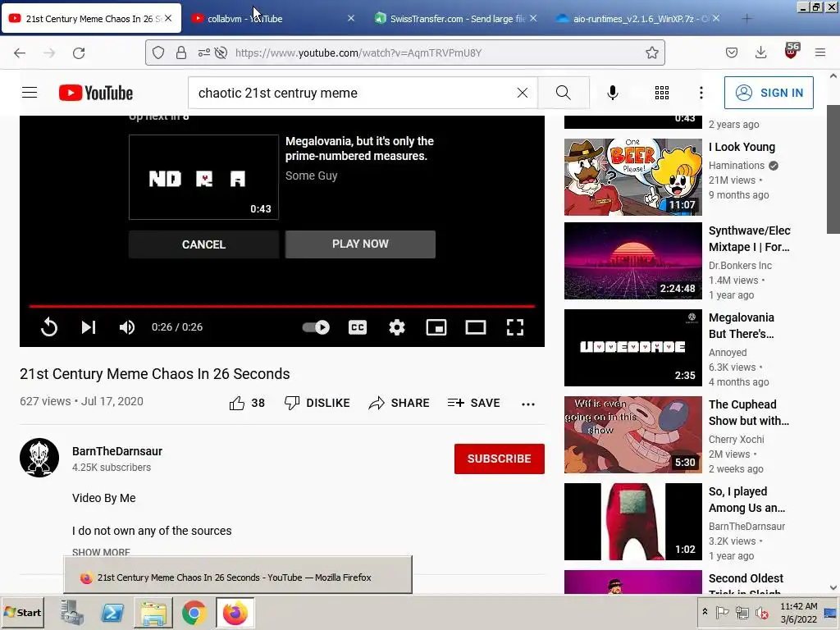The width and height of the screenshot is (840, 630).
Task: Open the YouTube apps grid
Action: point(662,93)
